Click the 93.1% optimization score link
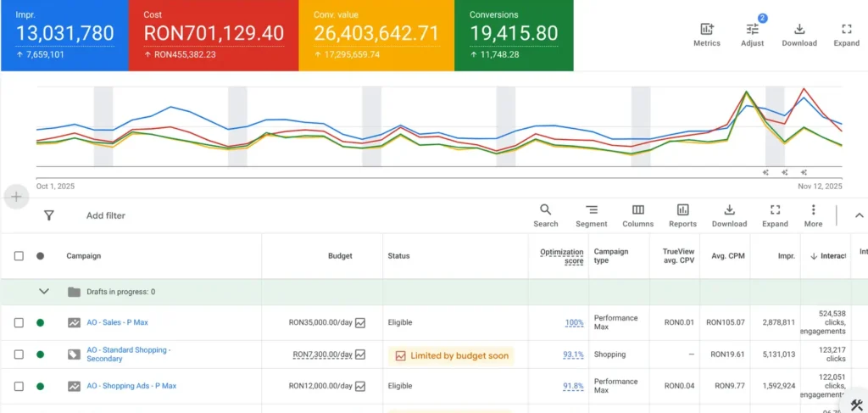868x413 pixels. click(574, 354)
